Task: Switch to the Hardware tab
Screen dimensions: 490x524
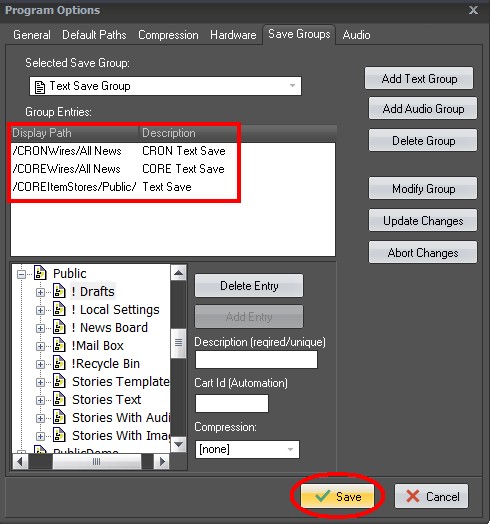Action: pos(233,35)
